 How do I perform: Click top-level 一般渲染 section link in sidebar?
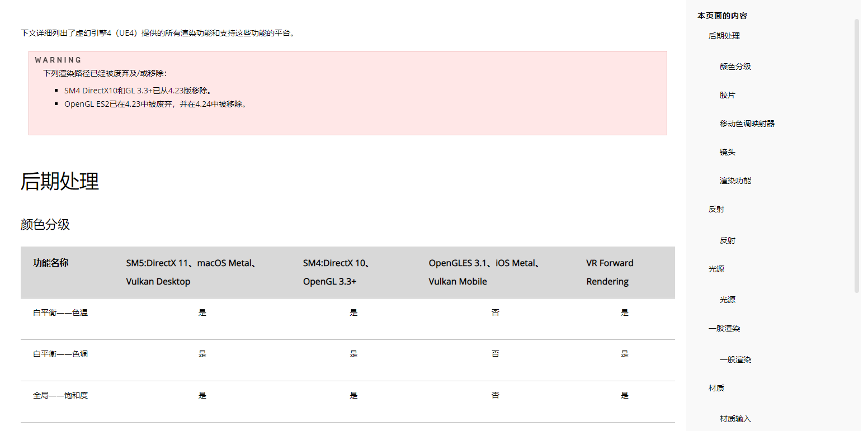point(724,328)
